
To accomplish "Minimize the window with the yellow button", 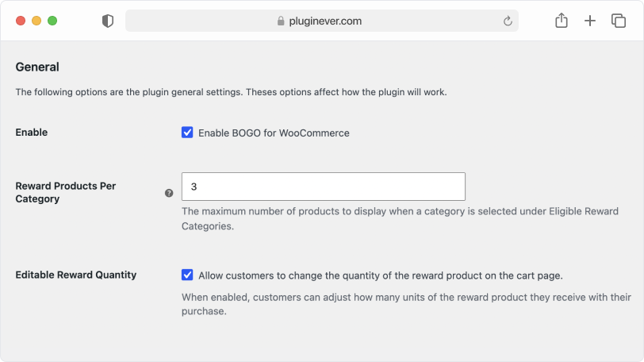I will point(36,21).
